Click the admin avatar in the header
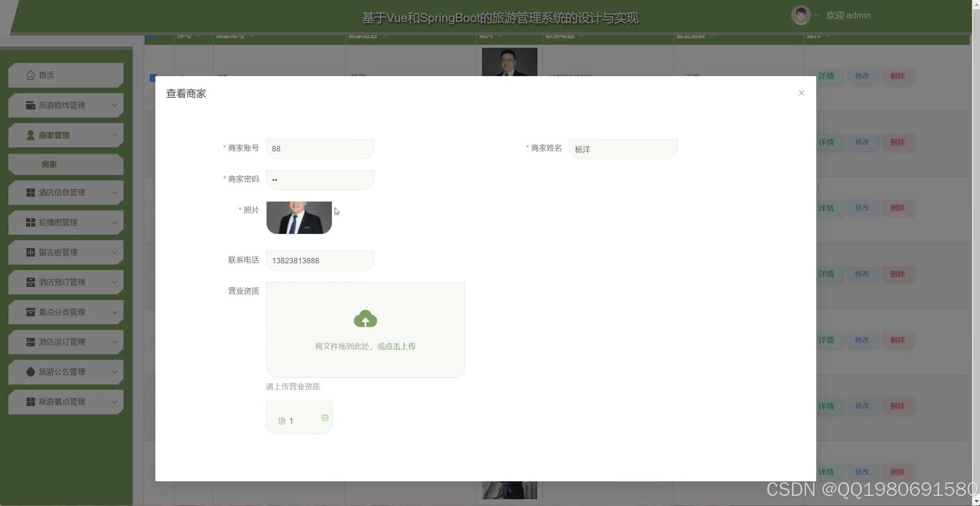This screenshot has height=506, width=980. point(800,16)
